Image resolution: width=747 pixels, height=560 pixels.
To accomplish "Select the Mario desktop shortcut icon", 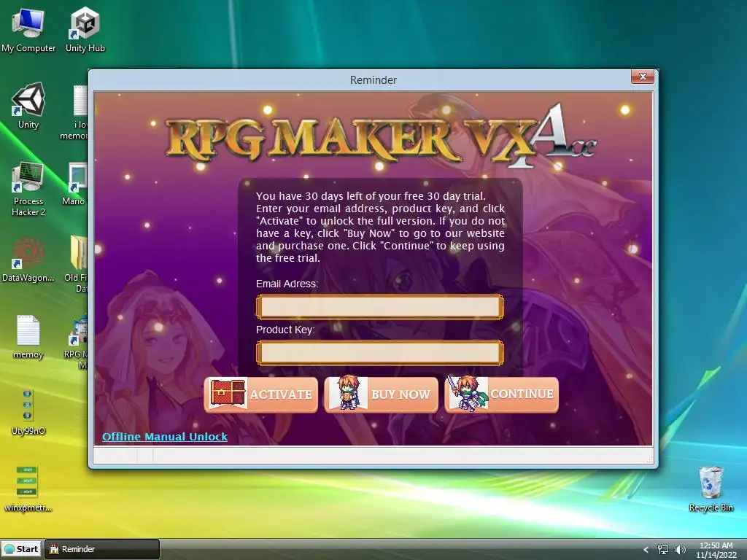I will click(x=75, y=184).
